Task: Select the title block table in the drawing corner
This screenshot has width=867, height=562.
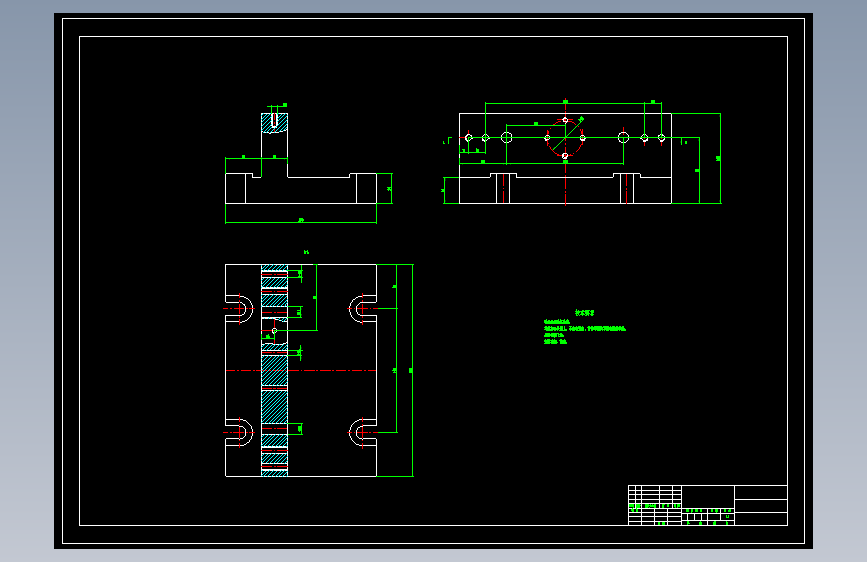Action: click(708, 505)
